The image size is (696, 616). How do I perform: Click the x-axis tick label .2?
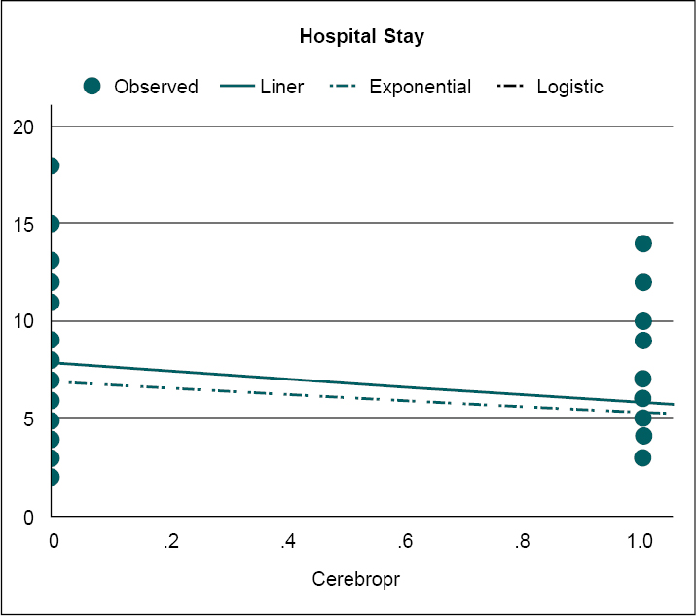tap(170, 542)
